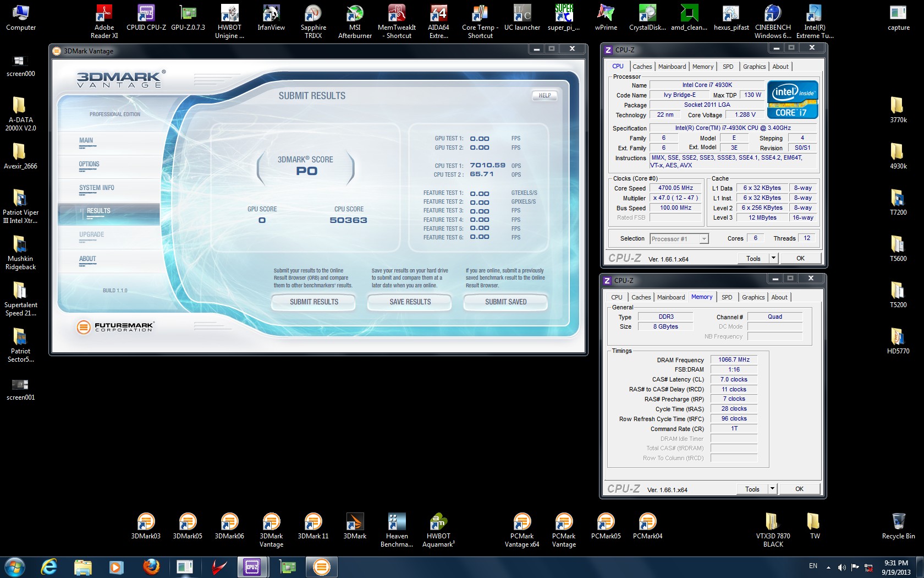
Task: Click HELP button in 3DMark Vantage
Action: click(544, 95)
